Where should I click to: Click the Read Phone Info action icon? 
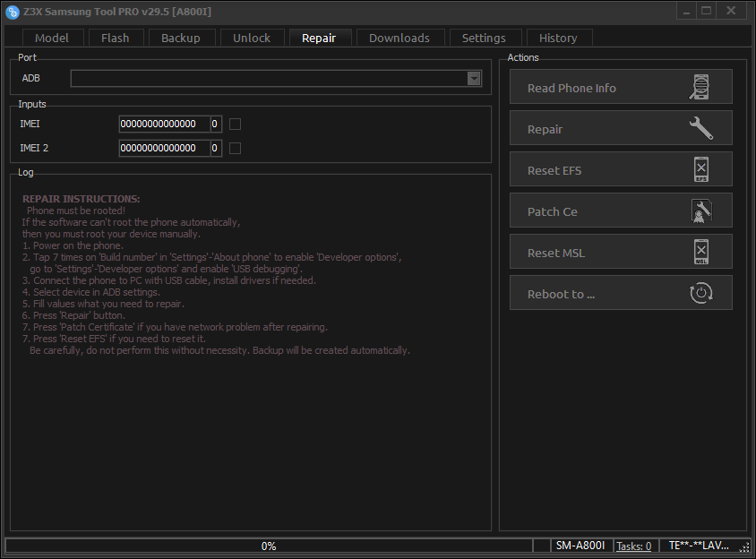click(x=702, y=86)
